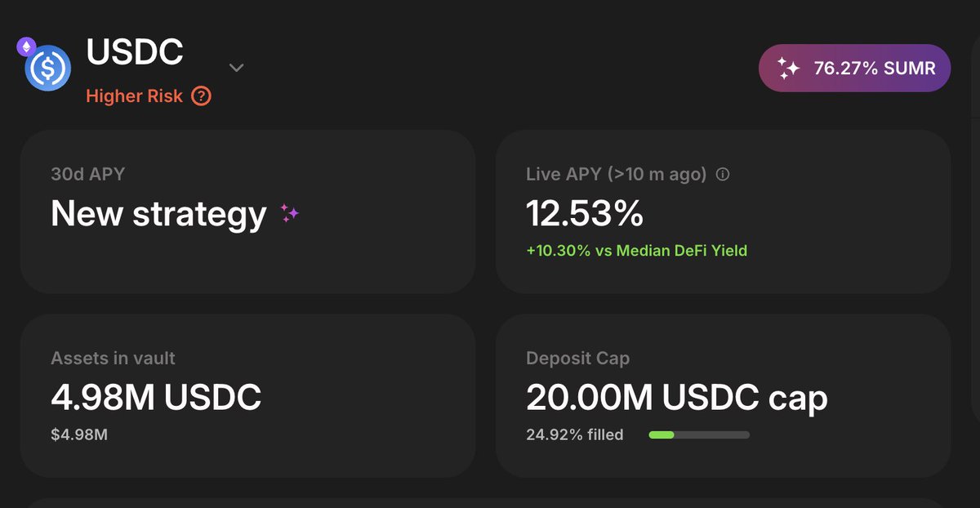Click the stars icon in SUMR badge
980x508 pixels.
click(x=788, y=68)
